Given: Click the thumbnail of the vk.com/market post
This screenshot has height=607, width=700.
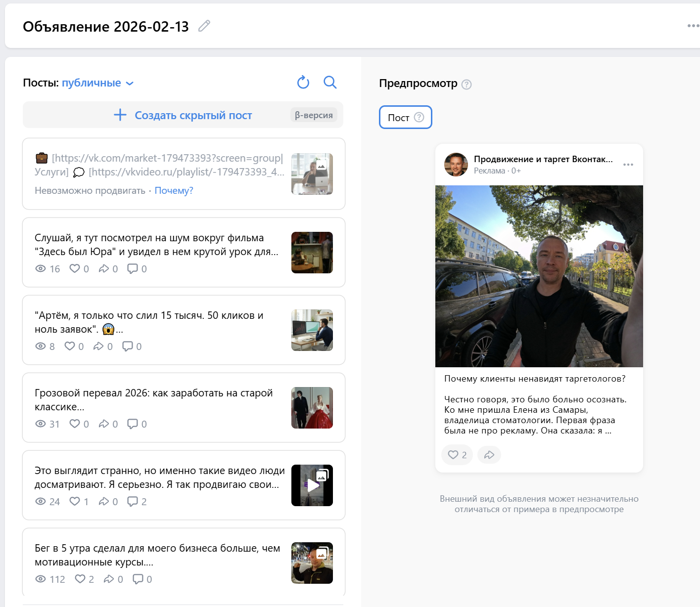Looking at the screenshot, I should coord(312,174).
